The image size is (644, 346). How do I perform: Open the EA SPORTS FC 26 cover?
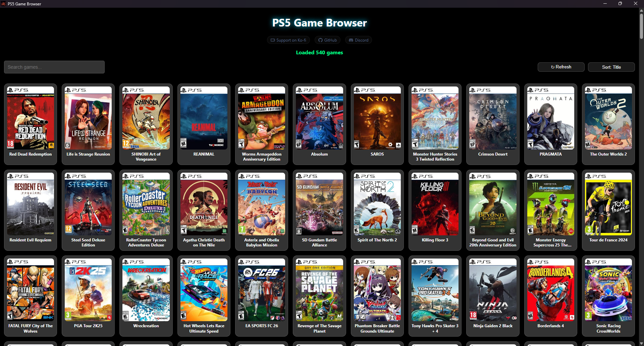[x=262, y=290]
